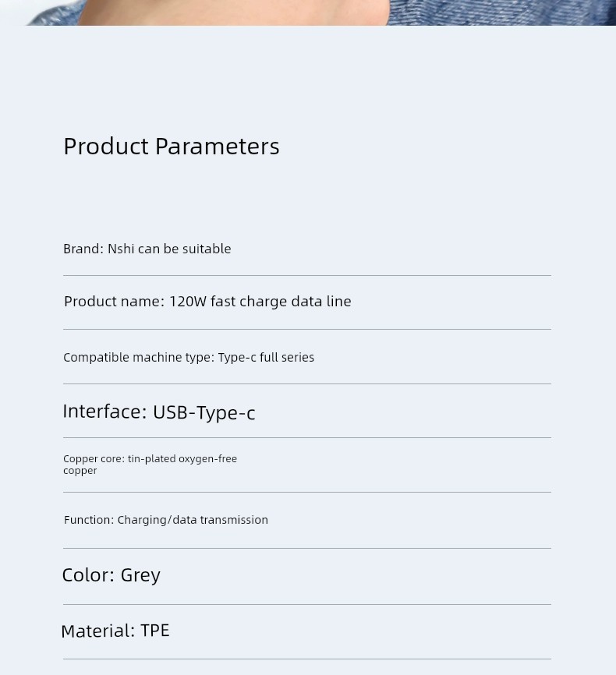
Task: Click the "Product Parameters" heading
Action: tap(172, 147)
